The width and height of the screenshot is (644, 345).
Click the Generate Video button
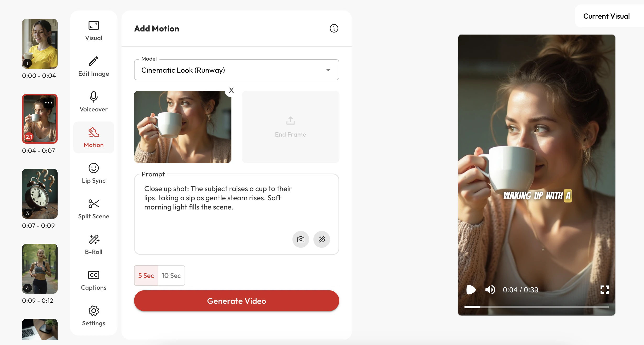point(236,301)
